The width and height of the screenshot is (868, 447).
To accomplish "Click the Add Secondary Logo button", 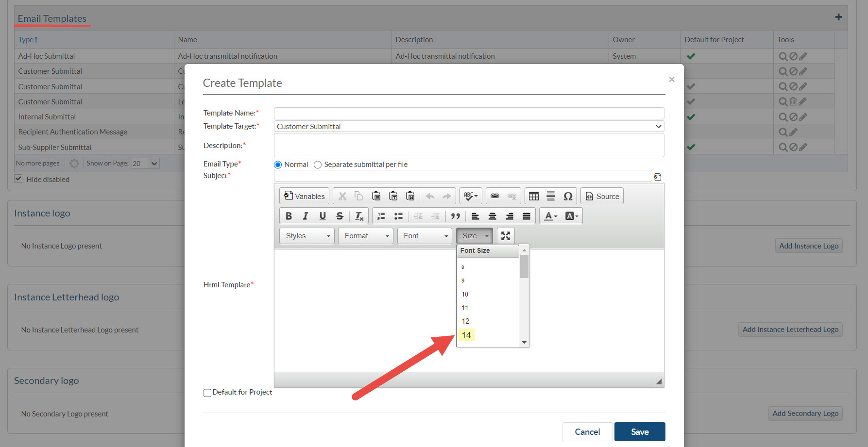I will coord(805,413).
